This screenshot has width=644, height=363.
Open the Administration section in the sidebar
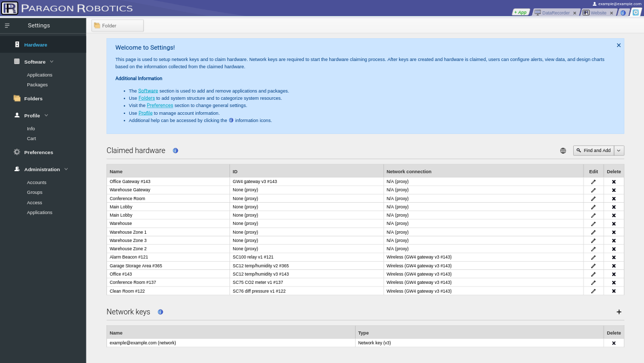point(42,169)
